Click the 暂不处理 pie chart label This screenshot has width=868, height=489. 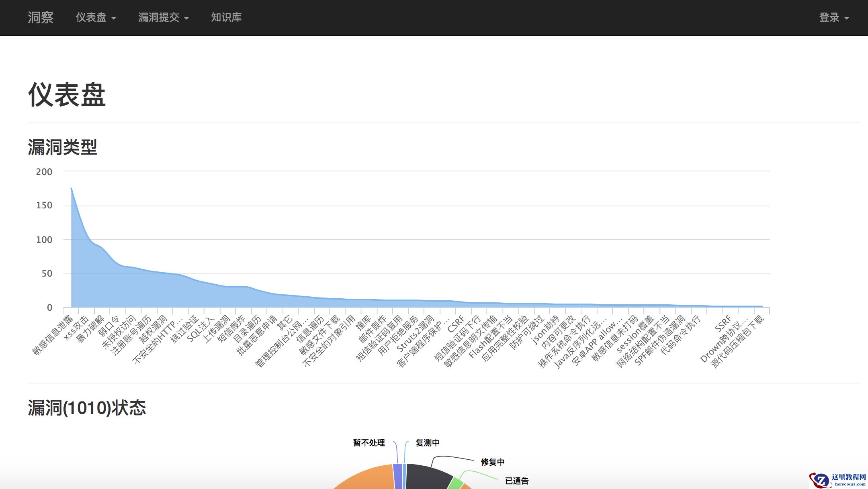(x=369, y=442)
